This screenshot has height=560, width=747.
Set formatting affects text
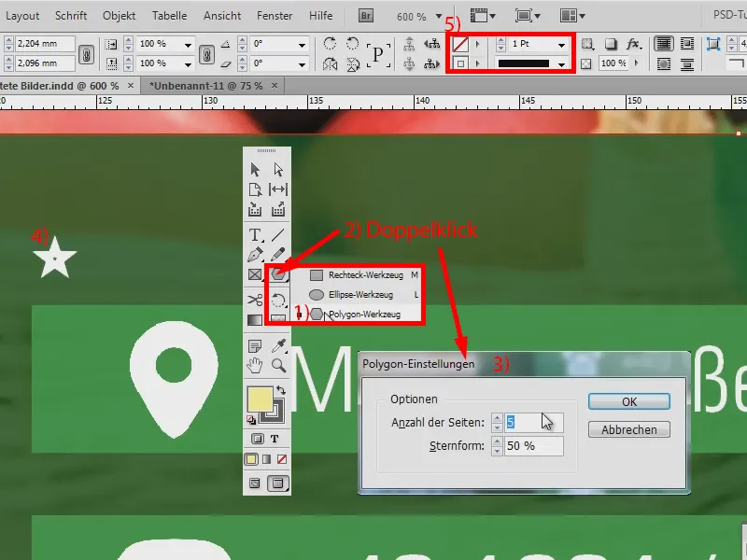pyautogui.click(x=275, y=439)
